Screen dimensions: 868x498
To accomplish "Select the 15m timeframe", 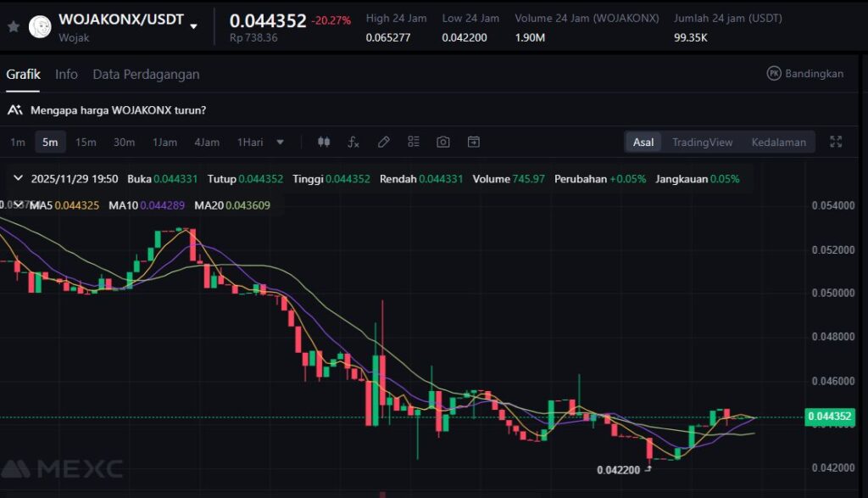I will pos(86,142).
